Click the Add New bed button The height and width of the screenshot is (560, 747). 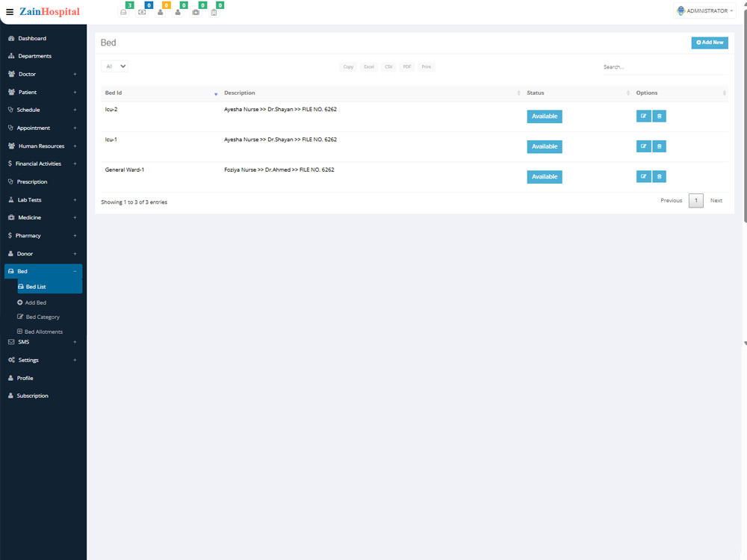pos(710,43)
